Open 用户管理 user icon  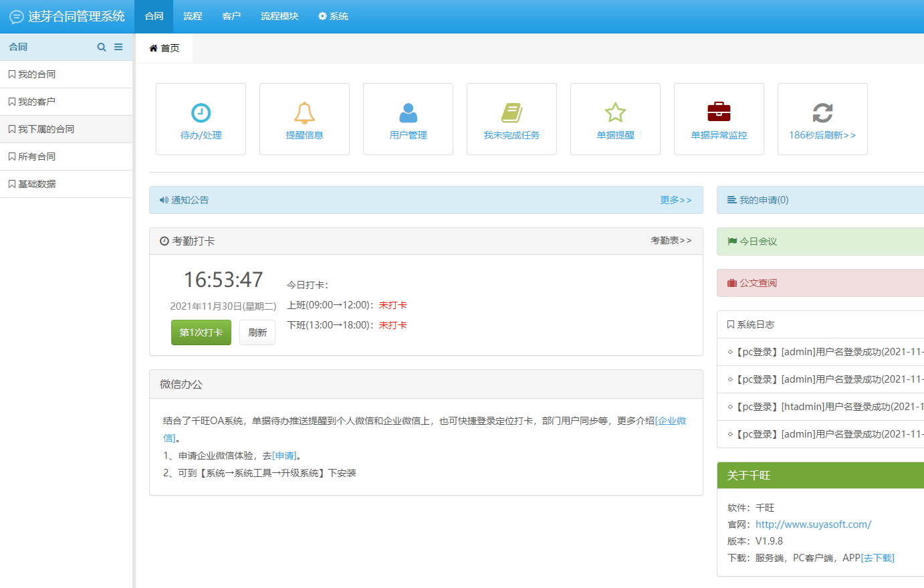(408, 113)
